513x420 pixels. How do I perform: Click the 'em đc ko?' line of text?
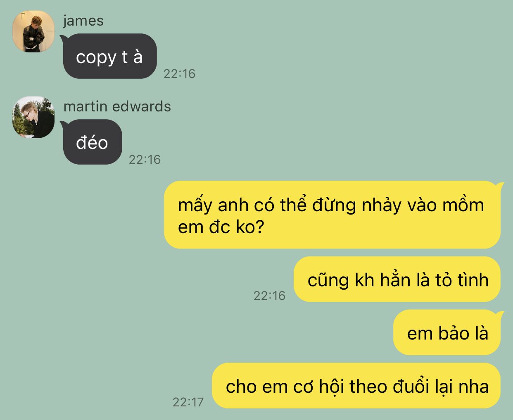click(x=221, y=227)
